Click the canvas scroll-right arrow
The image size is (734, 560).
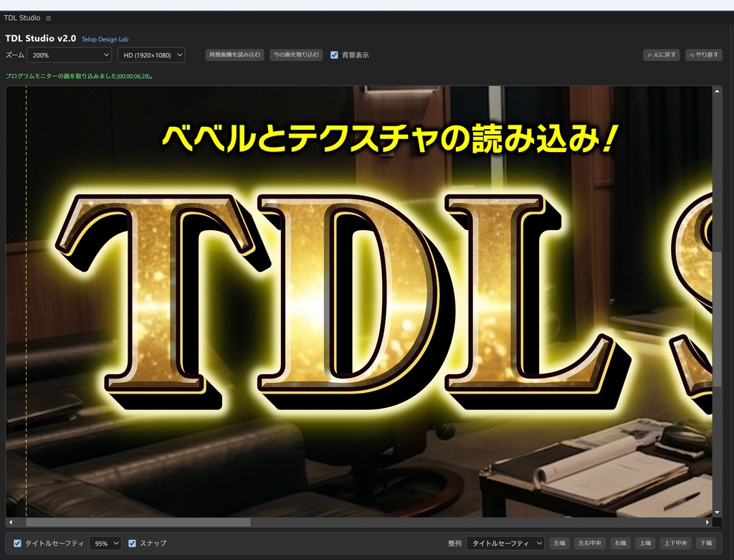707,522
